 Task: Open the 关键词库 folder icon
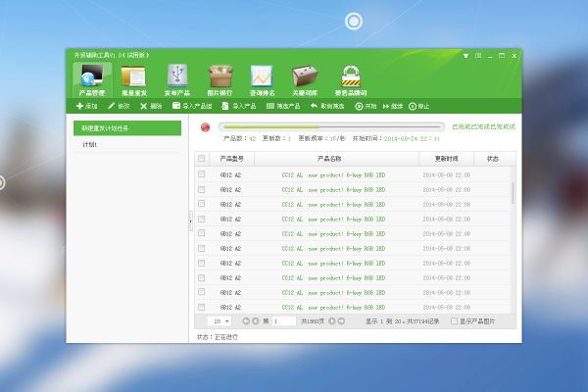[x=305, y=75]
